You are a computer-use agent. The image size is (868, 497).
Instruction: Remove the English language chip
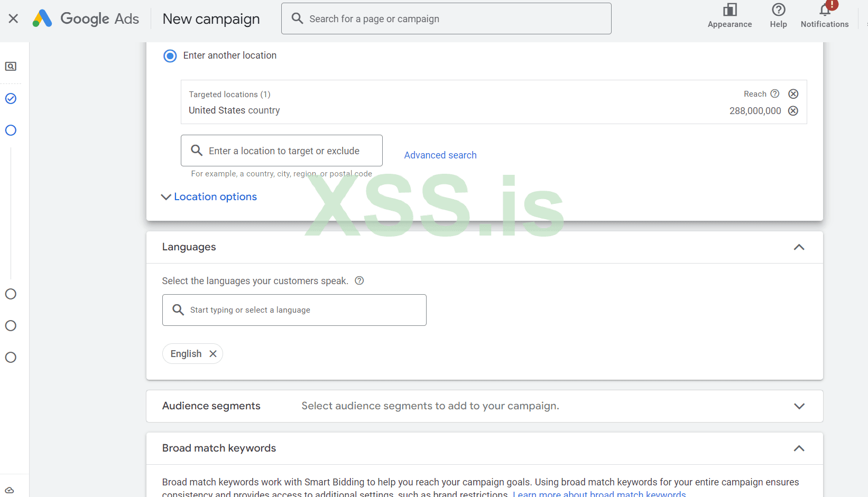[x=213, y=354]
